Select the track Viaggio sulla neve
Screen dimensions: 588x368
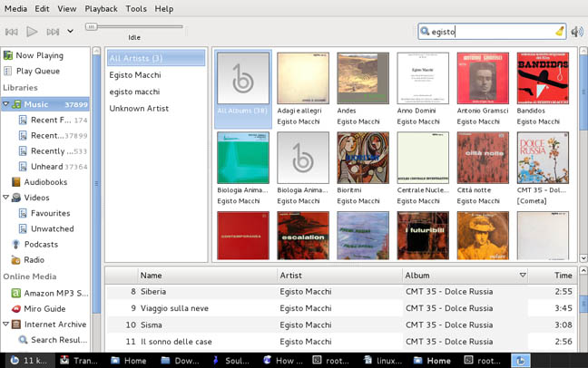tap(340, 308)
